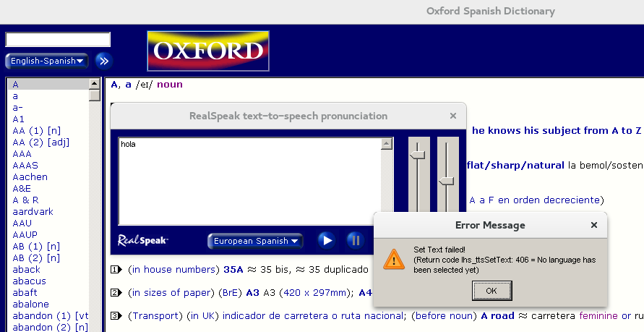
Task: Close the Error Message dialog
Action: 594,225
